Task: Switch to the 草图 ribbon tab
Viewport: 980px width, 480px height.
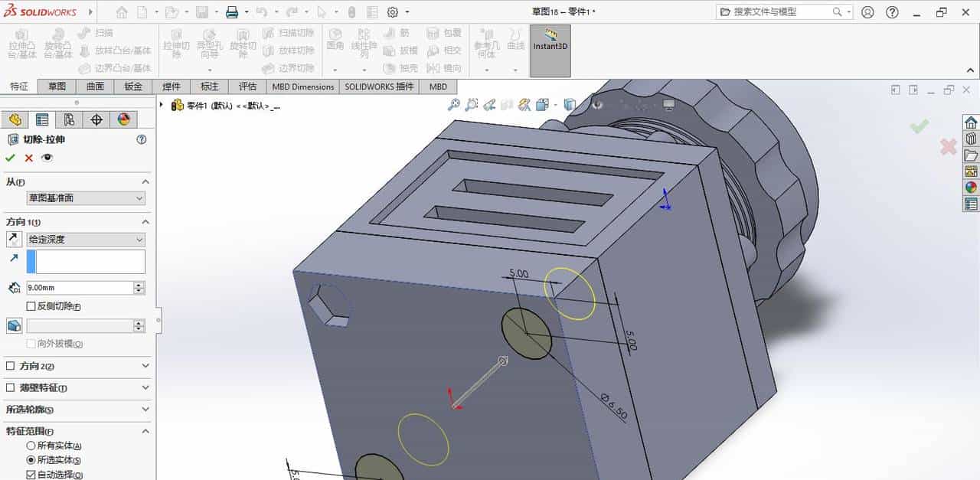Action: (57, 87)
